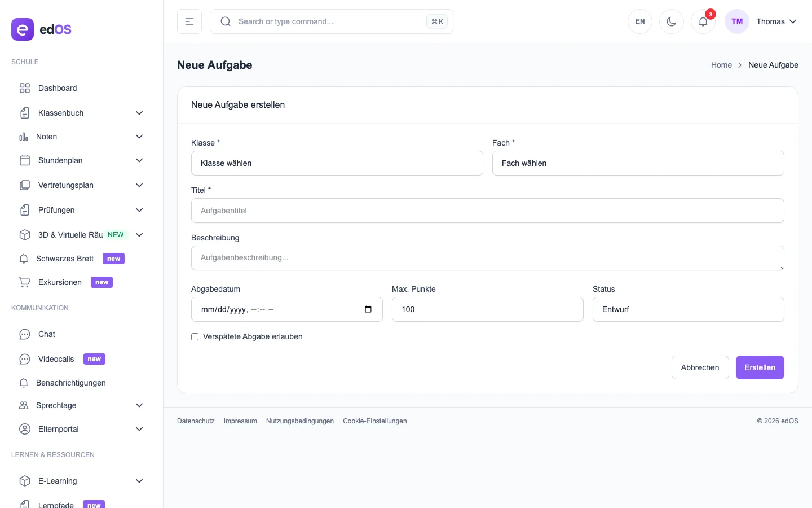Viewport: 812px width, 508px height.
Task: Click the calendar icon in Abgabedatum field
Action: tap(368, 309)
